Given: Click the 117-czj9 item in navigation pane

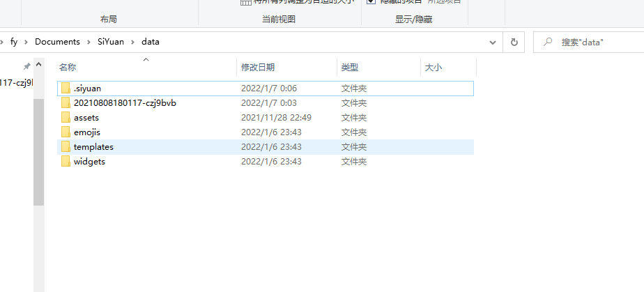Looking at the screenshot, I should click(x=15, y=82).
